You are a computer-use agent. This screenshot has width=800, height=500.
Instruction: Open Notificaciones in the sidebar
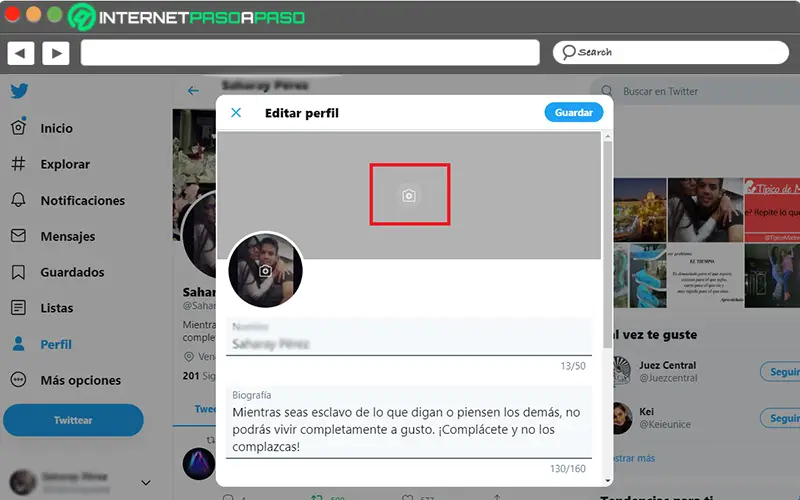[x=83, y=201]
